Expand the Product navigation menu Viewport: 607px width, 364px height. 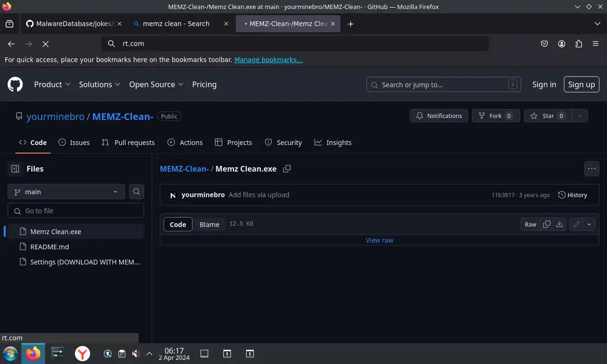52,84
